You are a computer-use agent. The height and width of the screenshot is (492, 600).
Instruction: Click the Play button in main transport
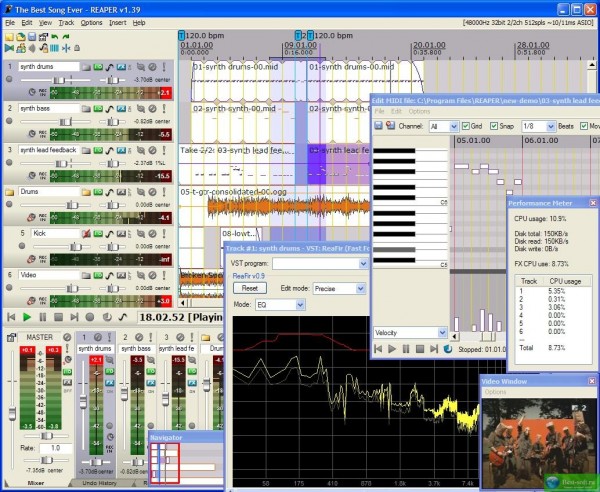point(27,317)
